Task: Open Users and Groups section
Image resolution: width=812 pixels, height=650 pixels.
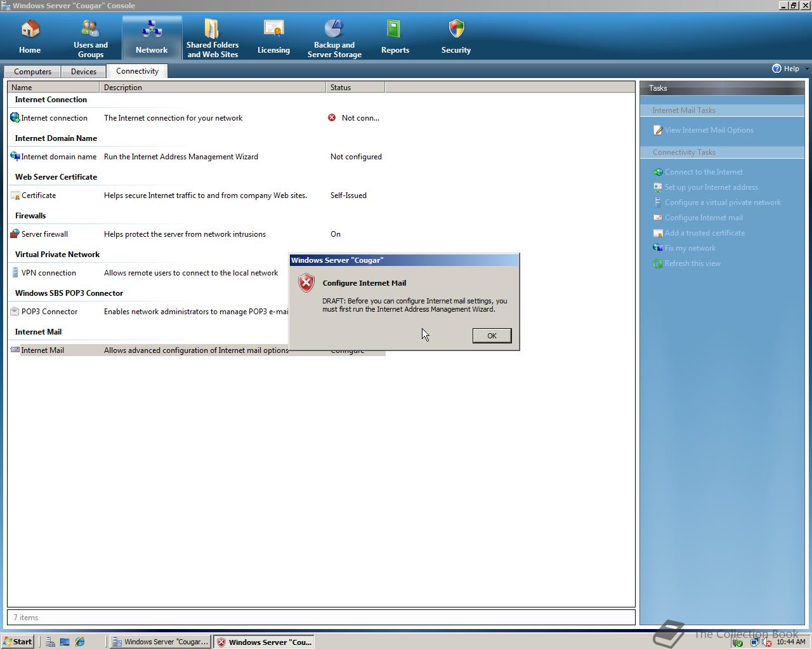Action: [x=91, y=38]
